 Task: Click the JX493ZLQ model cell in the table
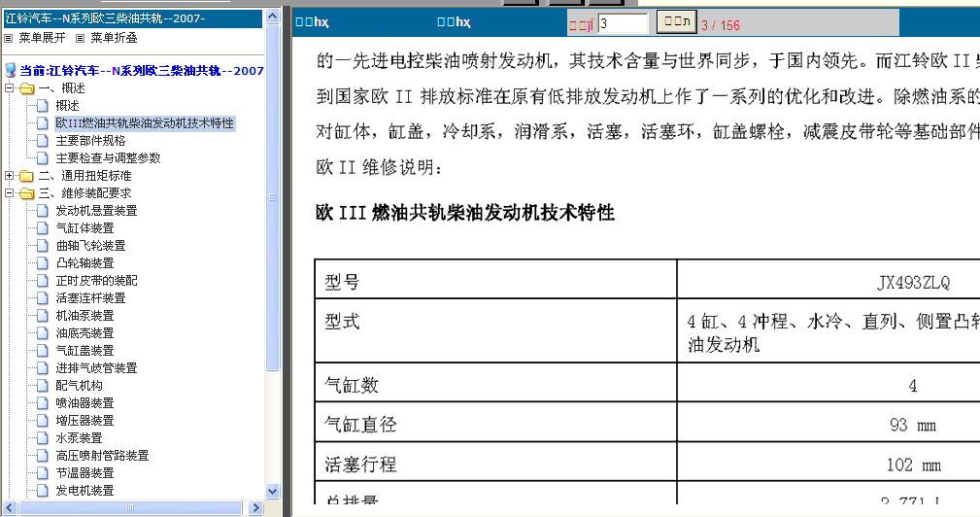[913, 283]
